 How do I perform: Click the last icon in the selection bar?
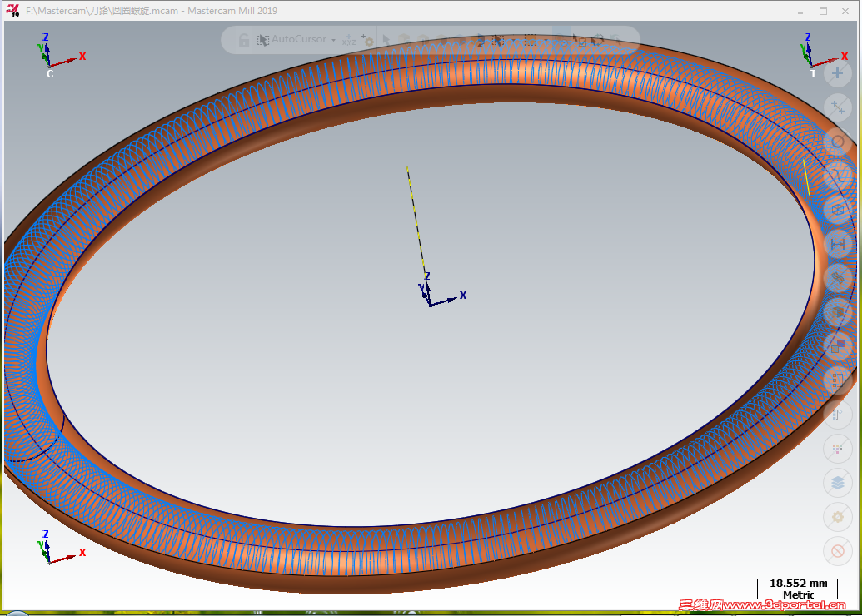pos(615,40)
